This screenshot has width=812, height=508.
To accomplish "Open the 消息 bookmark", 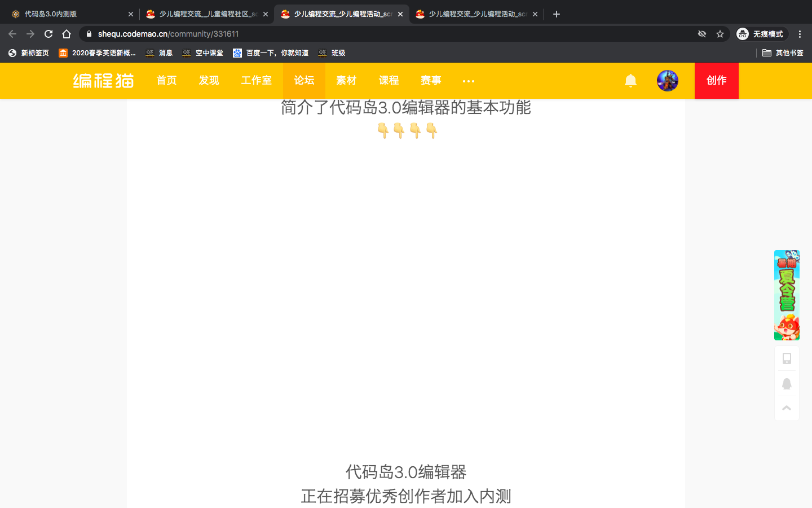I will tap(159, 53).
